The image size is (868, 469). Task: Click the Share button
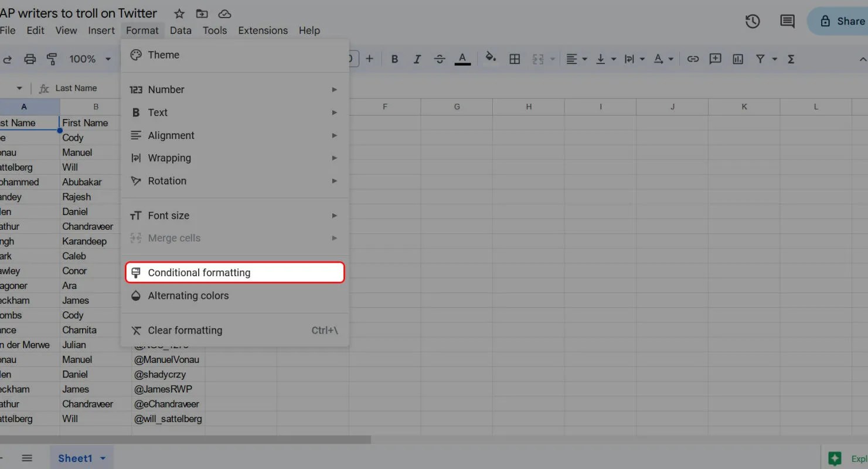coord(846,21)
